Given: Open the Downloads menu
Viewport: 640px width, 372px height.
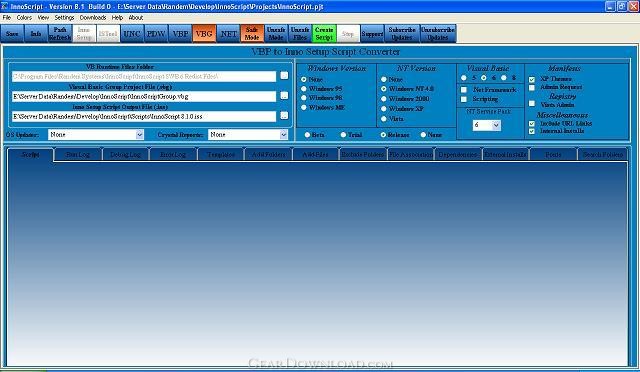Looking at the screenshot, I should (93, 18).
